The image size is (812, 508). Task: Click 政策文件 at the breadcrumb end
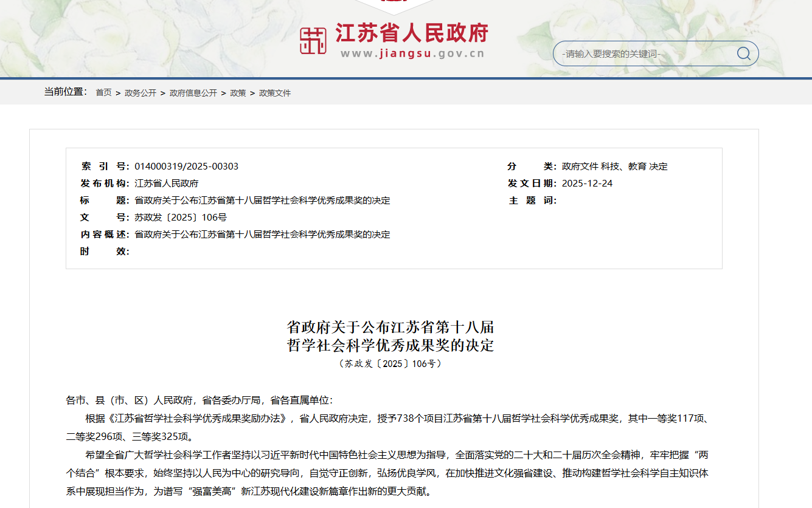275,93
